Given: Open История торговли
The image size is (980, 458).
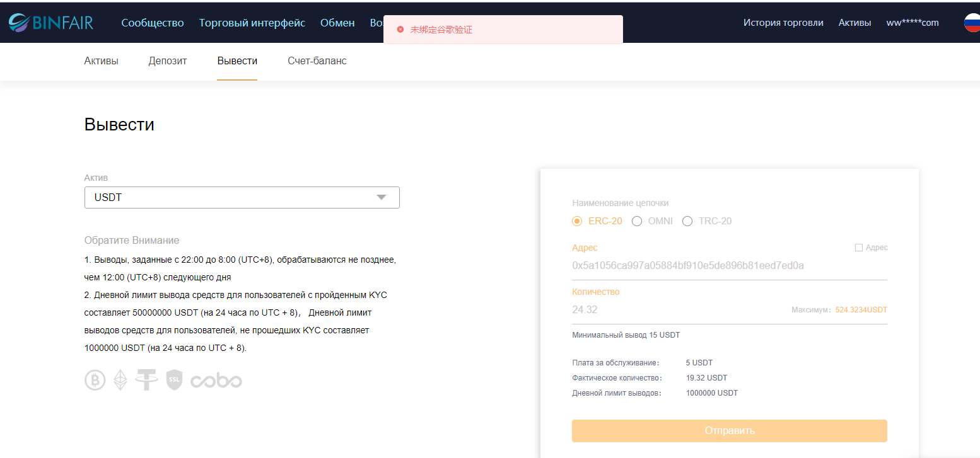Looking at the screenshot, I should (x=783, y=22).
